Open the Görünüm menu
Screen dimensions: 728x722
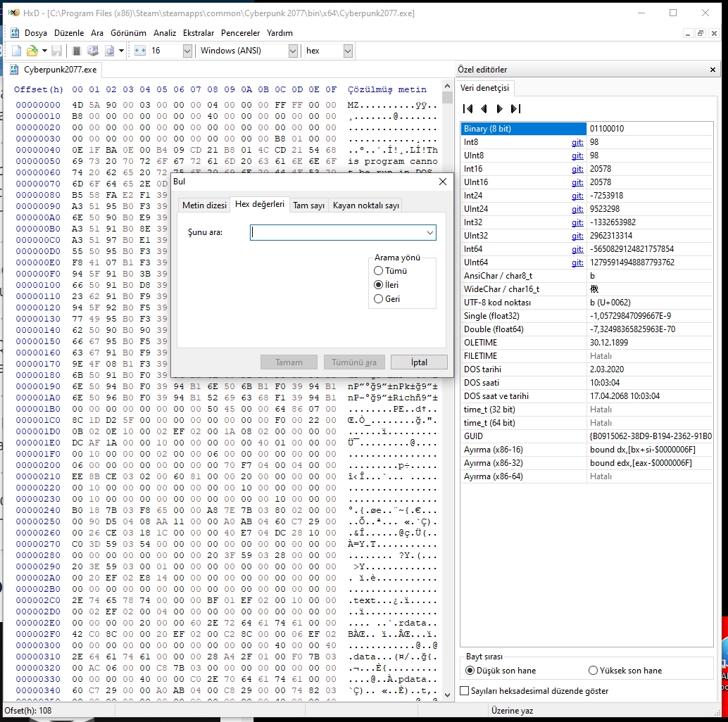point(128,33)
